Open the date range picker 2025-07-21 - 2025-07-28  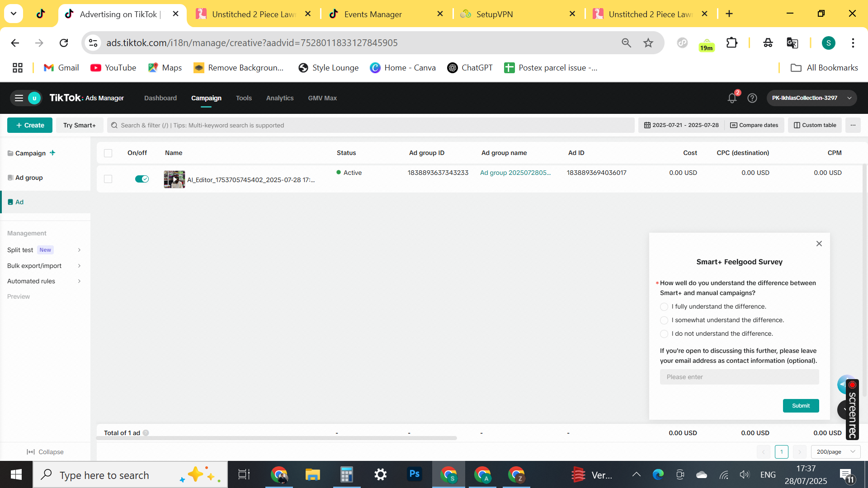click(x=681, y=125)
